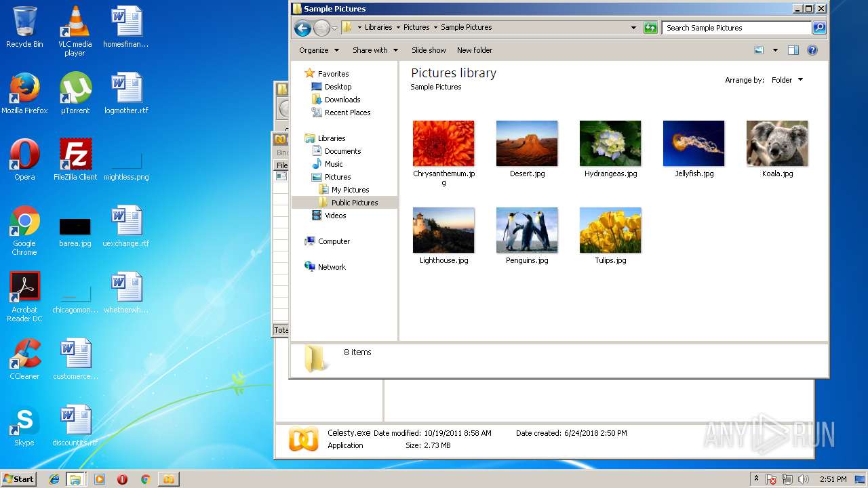Launch CCleaner from the desktop

[24, 359]
